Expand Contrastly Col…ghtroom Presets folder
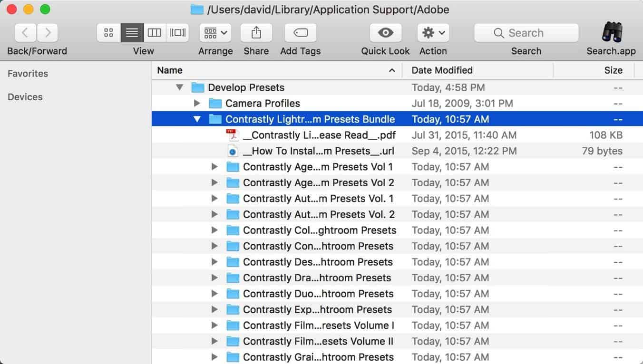This screenshot has height=364, width=643. [214, 230]
